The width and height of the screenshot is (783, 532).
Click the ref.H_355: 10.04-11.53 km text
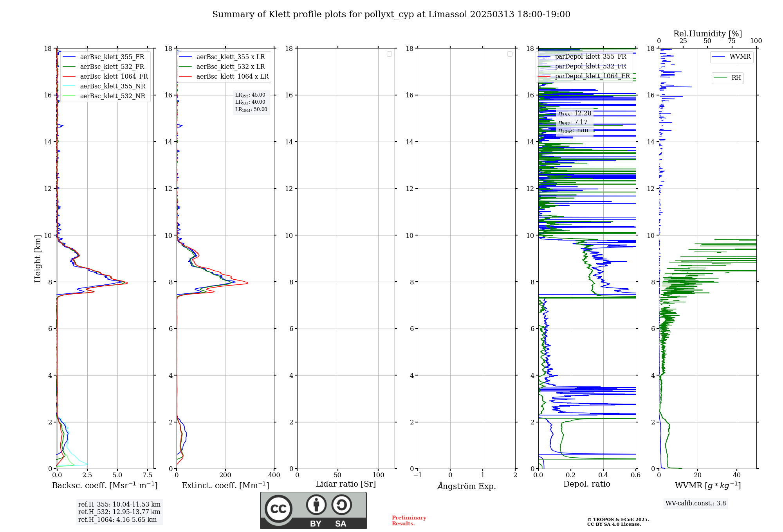pyautogui.click(x=119, y=505)
